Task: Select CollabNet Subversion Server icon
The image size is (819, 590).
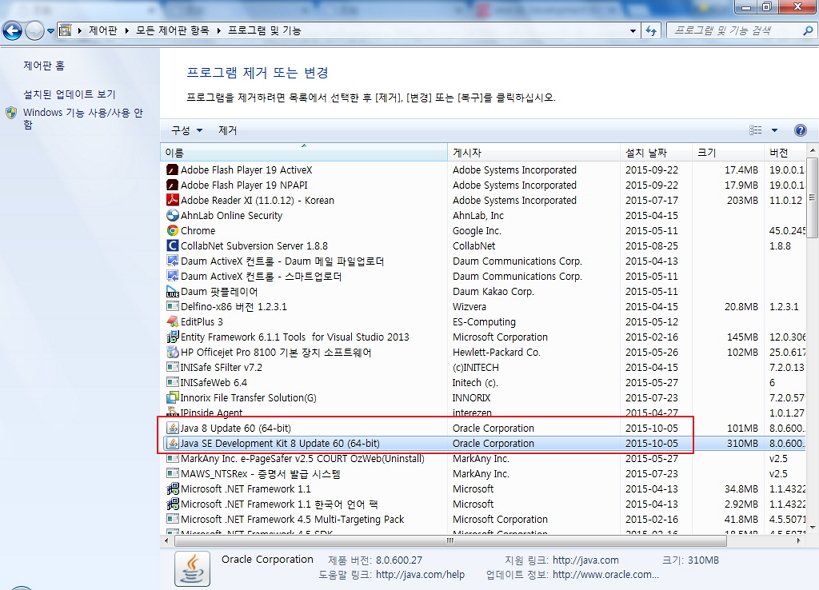Action: (172, 245)
